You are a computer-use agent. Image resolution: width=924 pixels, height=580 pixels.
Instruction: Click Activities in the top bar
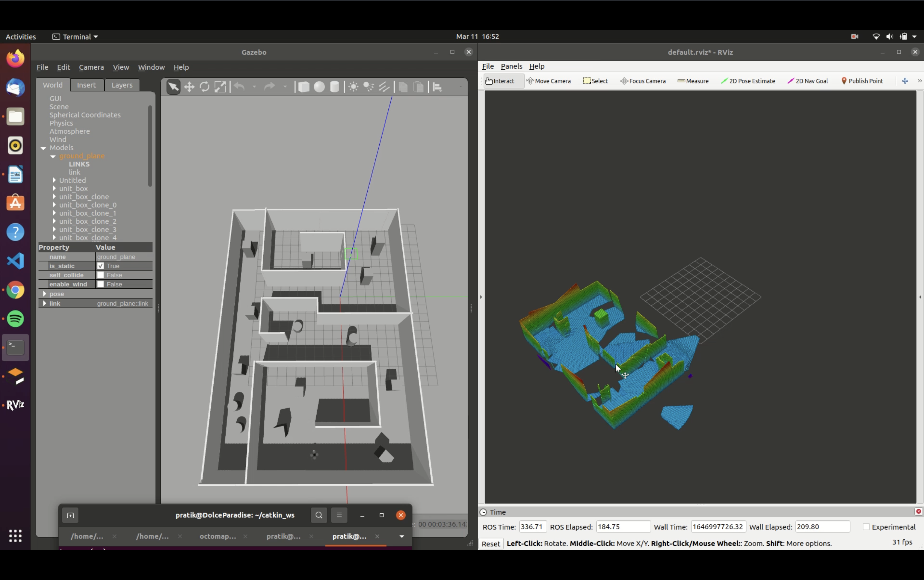pos(21,37)
